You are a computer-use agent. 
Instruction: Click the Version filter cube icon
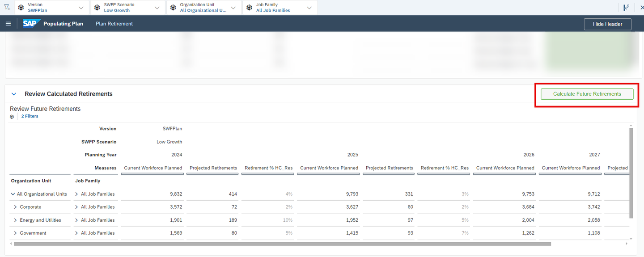[x=21, y=8]
